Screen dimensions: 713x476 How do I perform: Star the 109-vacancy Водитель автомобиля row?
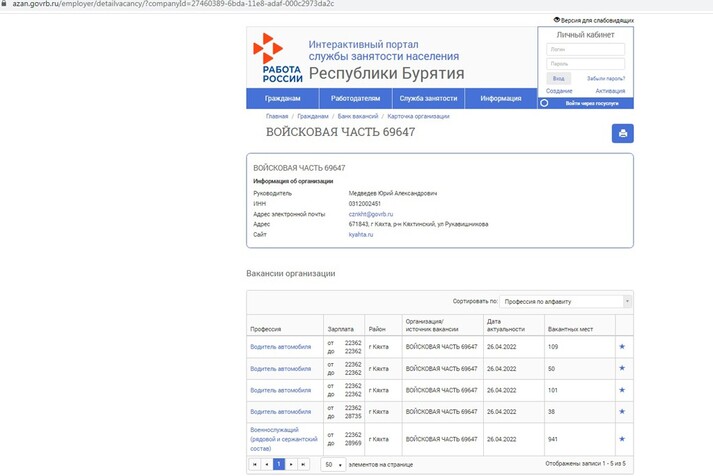tap(622, 345)
